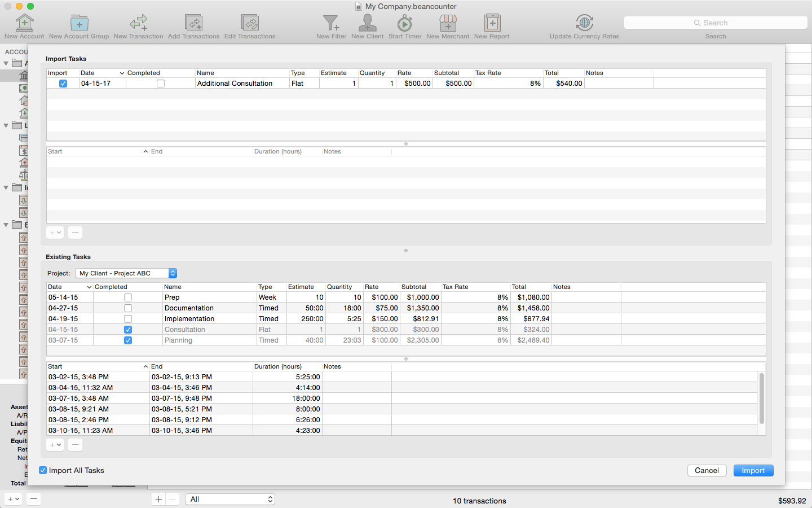Viewport: 812px width, 508px height.
Task: Collapse the second sidebar account group
Action: click(x=6, y=125)
